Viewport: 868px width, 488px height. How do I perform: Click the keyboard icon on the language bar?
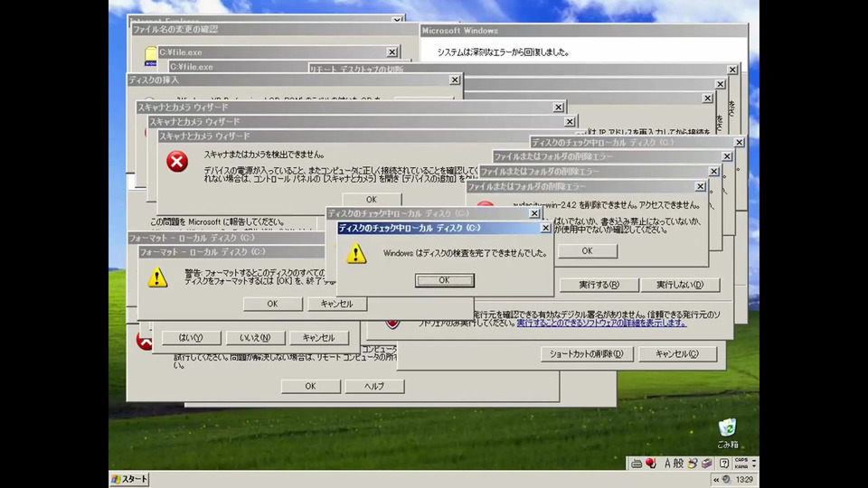point(636,464)
